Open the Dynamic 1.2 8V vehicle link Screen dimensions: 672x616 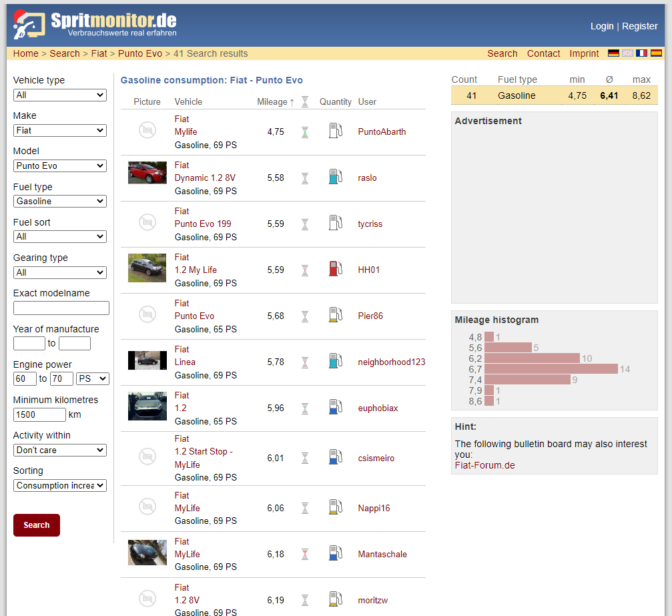205,178
